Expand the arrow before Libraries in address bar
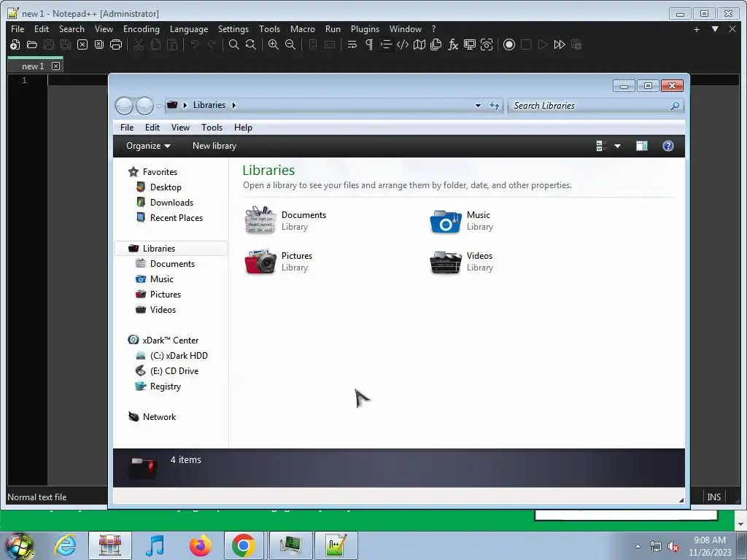747x560 pixels. (185, 105)
